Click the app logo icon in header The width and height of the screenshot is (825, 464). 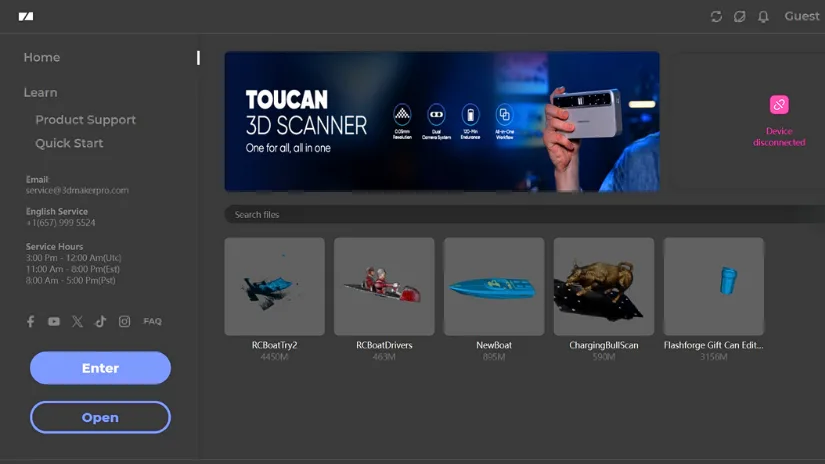tap(26, 16)
